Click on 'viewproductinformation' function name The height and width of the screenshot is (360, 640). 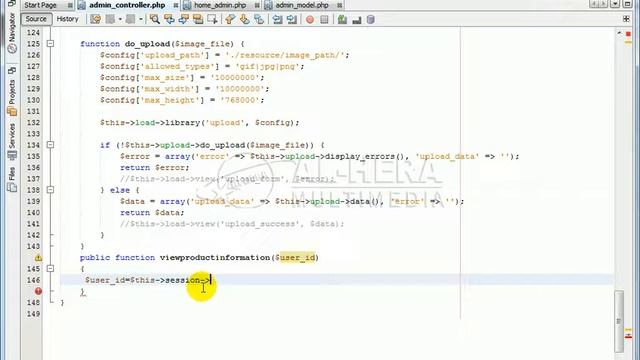(x=215, y=258)
